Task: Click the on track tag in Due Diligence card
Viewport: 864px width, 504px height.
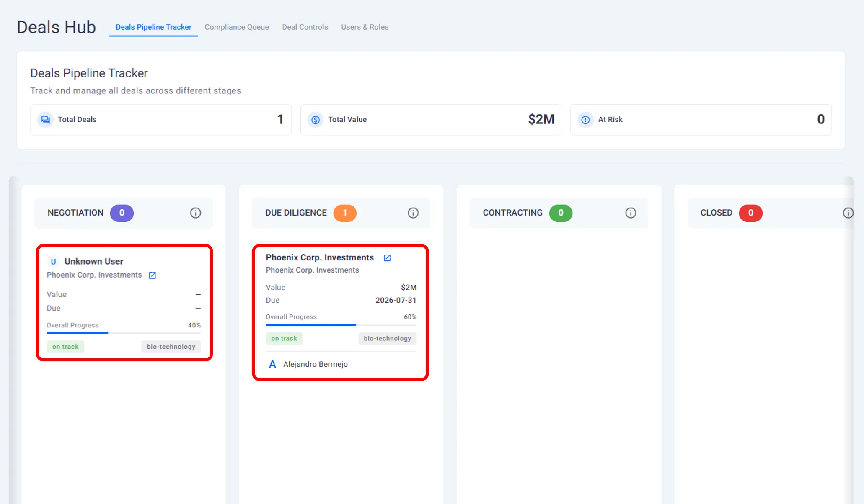Action: (284, 339)
